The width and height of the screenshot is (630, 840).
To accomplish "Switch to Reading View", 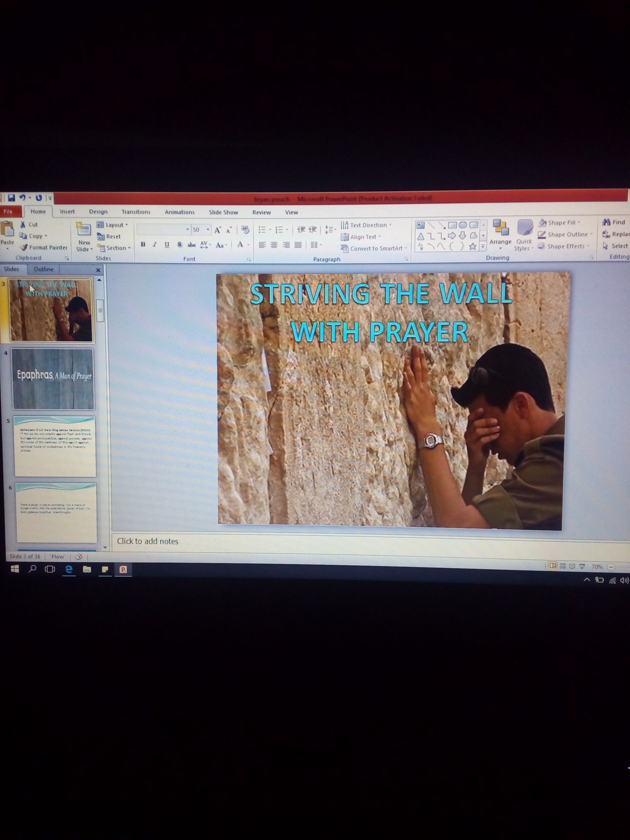I will click(572, 566).
